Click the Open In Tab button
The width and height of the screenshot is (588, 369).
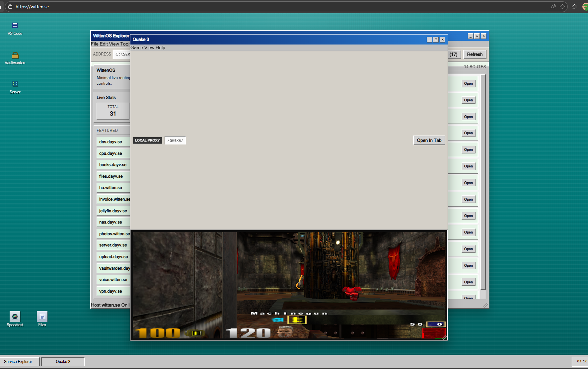pyautogui.click(x=429, y=140)
